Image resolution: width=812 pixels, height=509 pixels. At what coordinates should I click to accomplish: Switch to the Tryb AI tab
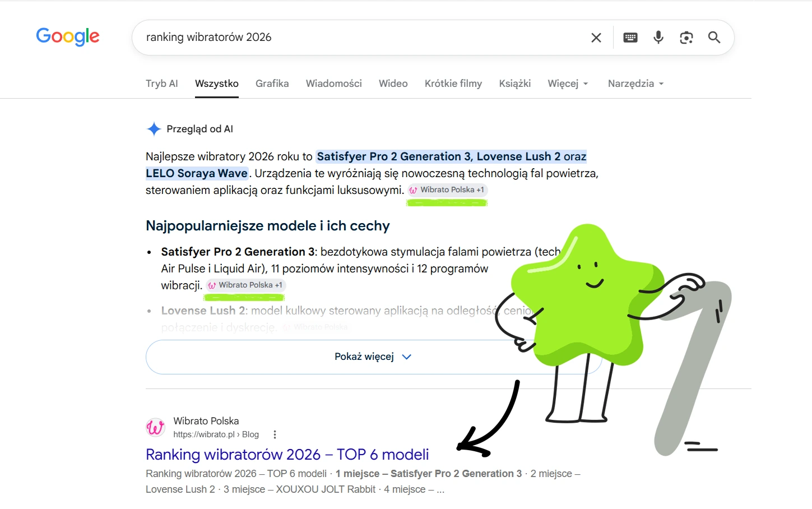[x=162, y=84]
